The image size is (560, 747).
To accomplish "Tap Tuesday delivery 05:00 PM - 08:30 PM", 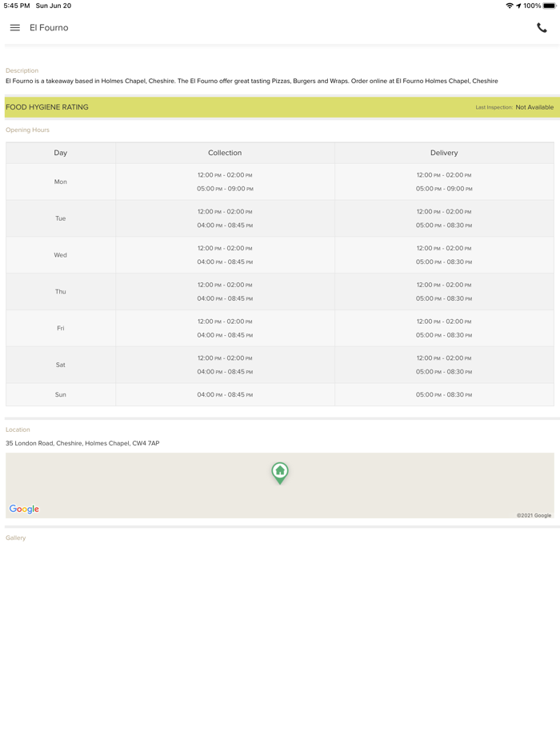I will (444, 226).
